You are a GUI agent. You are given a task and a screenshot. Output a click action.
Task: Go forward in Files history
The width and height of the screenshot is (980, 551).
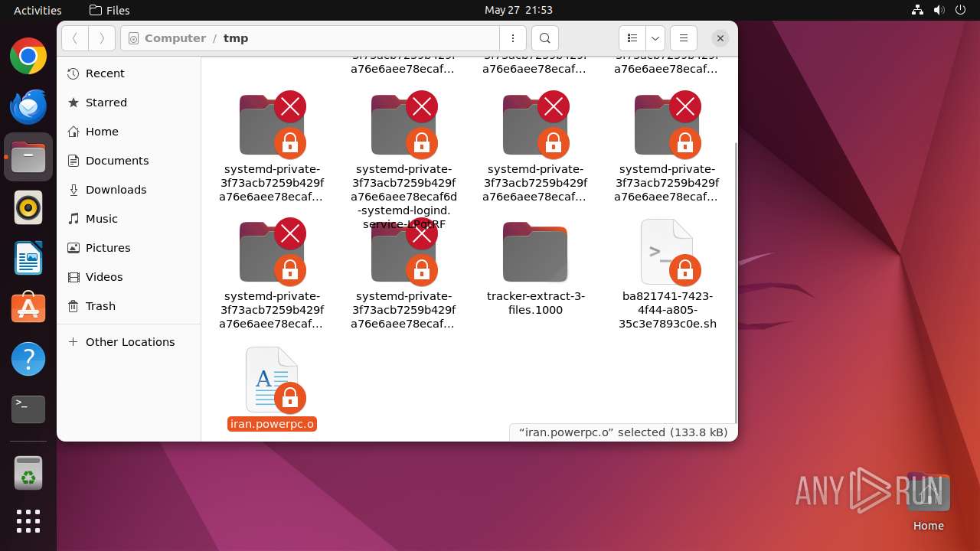click(x=102, y=38)
